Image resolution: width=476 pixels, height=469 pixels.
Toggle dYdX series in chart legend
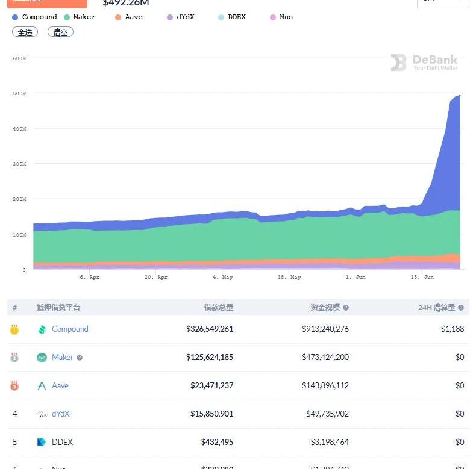tap(181, 17)
